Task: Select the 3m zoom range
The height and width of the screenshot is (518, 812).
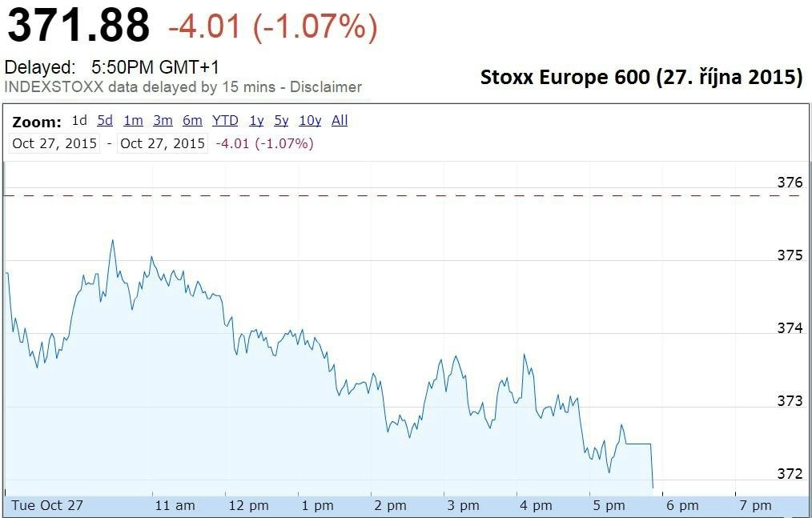Action: [x=163, y=120]
